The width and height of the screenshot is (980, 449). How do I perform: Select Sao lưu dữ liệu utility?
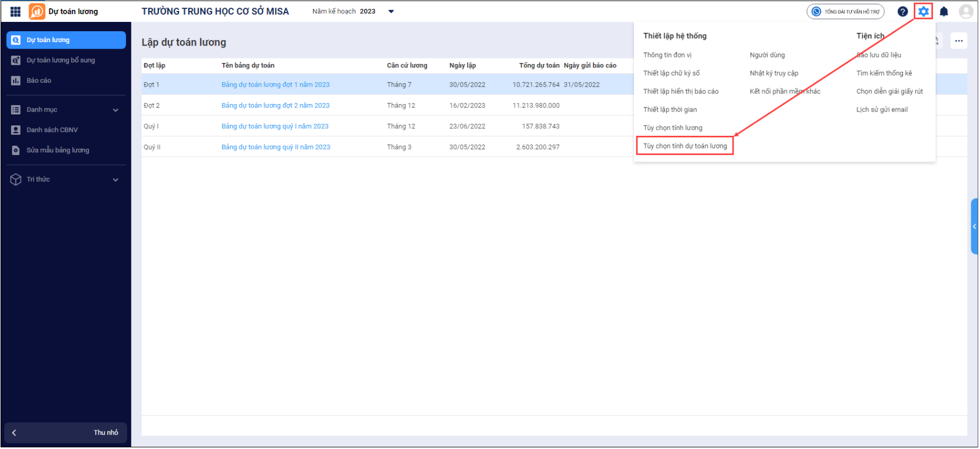tap(878, 55)
